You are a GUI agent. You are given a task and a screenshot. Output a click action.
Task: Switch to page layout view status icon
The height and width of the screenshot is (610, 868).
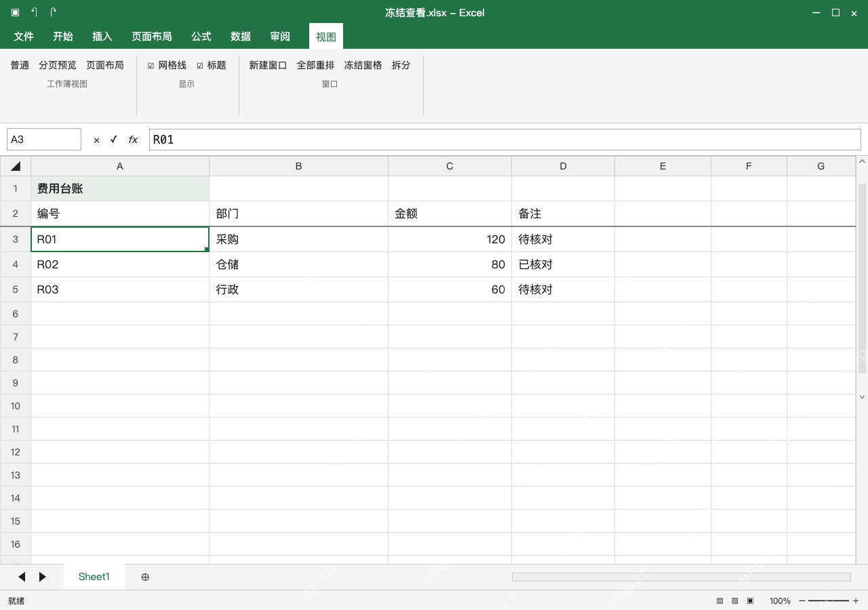pos(750,601)
